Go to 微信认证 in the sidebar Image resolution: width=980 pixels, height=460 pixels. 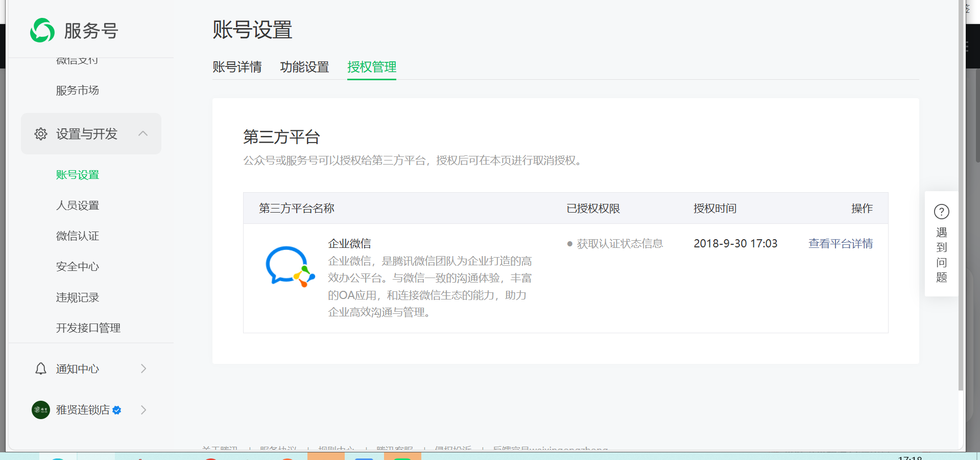tap(78, 236)
